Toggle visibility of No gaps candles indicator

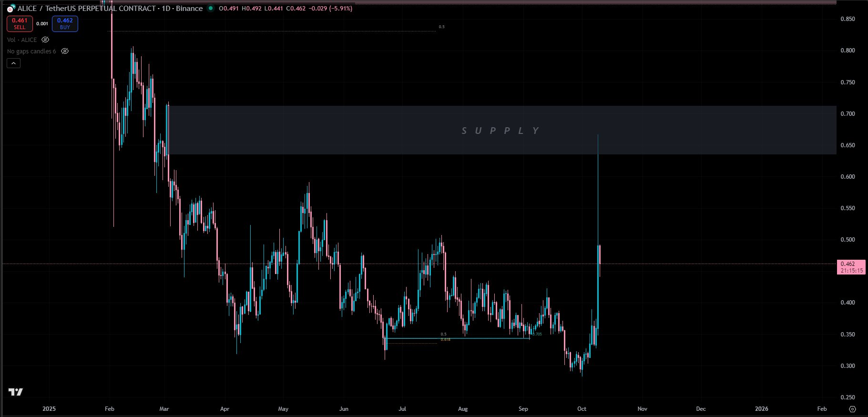pos(65,51)
